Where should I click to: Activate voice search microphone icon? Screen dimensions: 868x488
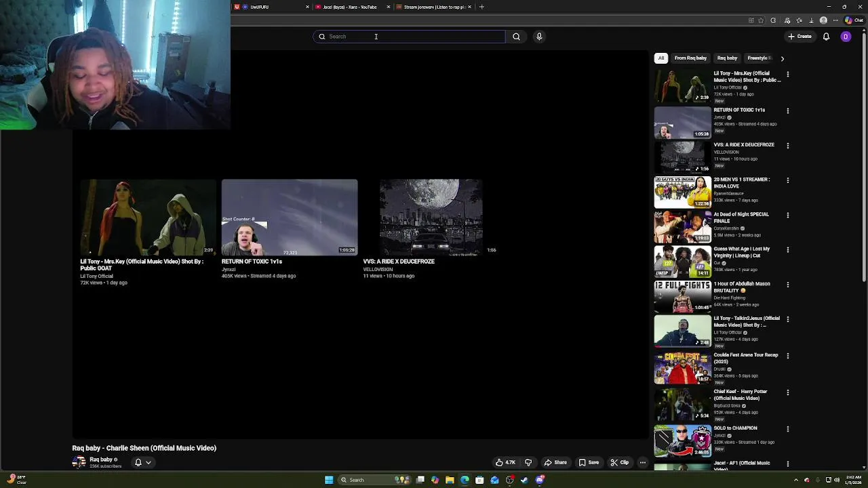(539, 37)
